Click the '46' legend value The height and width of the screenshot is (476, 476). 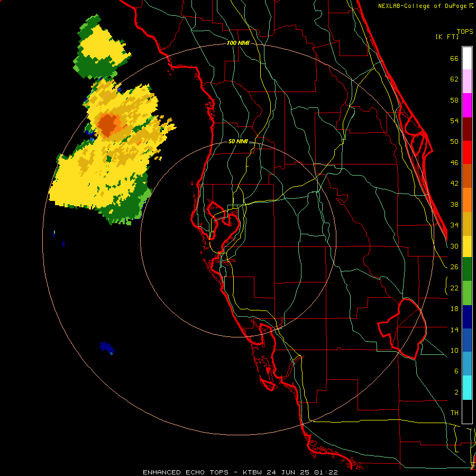coord(454,163)
